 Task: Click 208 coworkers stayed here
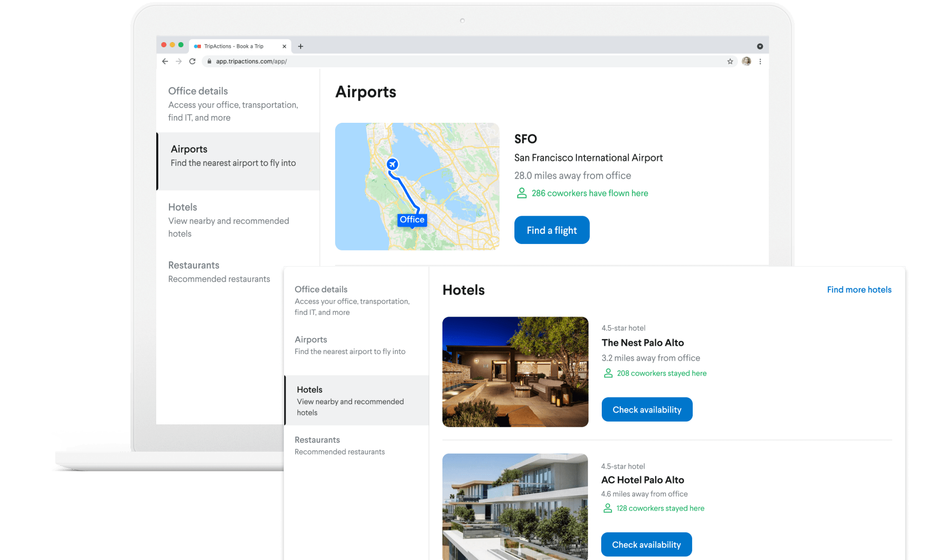tap(662, 373)
